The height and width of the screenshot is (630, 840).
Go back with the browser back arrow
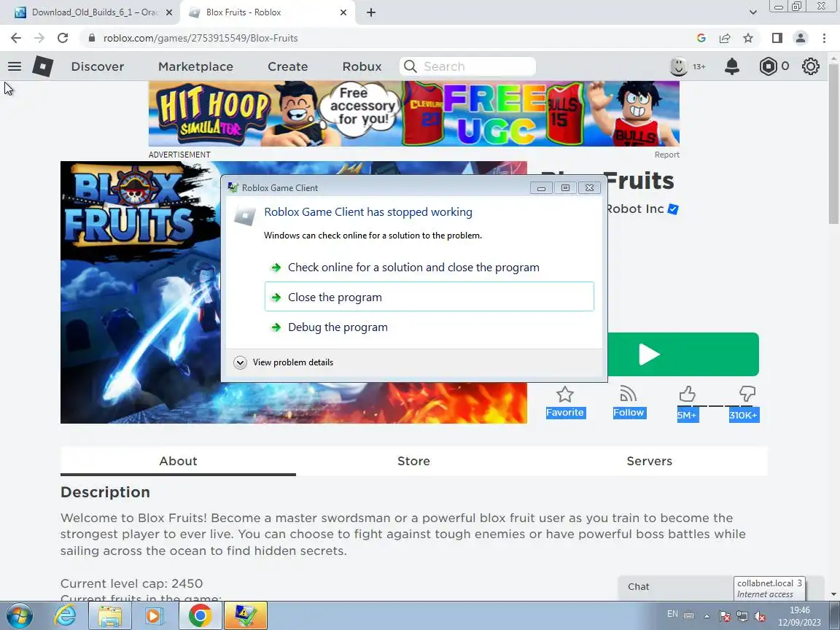(x=16, y=38)
